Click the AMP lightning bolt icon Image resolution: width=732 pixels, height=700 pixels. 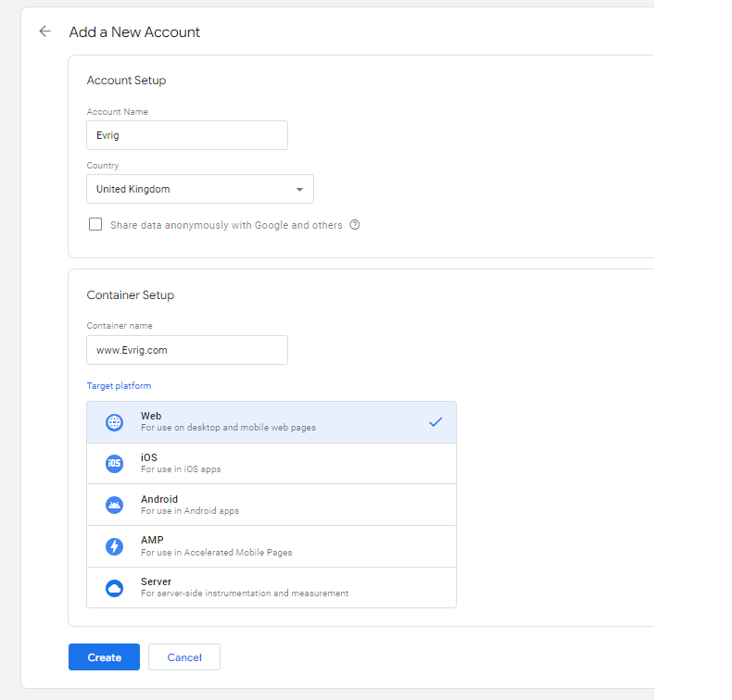[114, 547]
